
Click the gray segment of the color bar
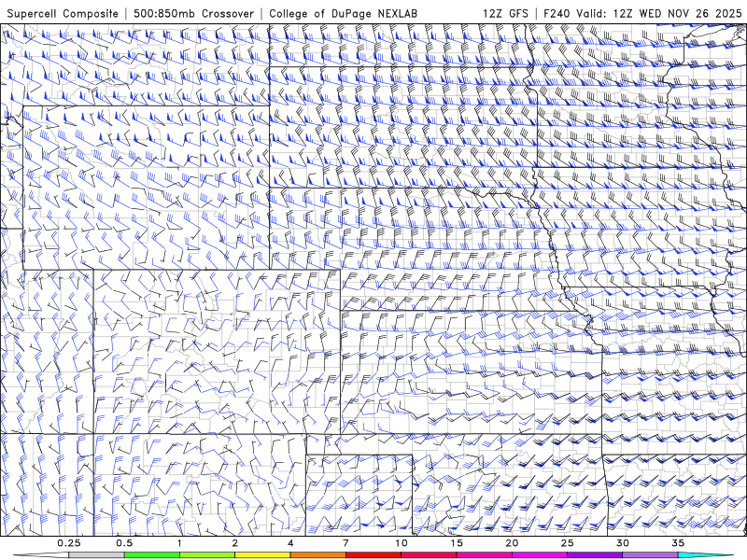[96, 555]
